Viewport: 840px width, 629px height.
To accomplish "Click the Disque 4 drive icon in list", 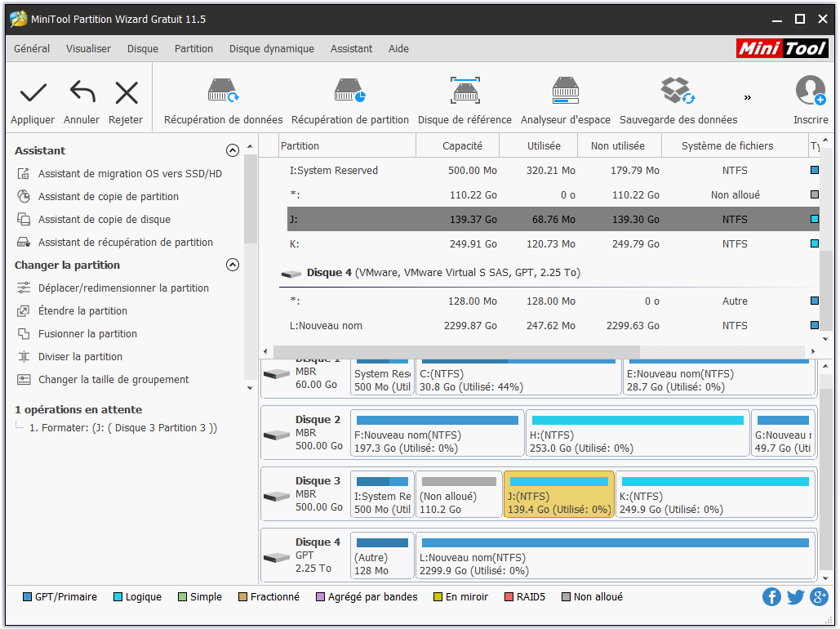I will [x=291, y=274].
